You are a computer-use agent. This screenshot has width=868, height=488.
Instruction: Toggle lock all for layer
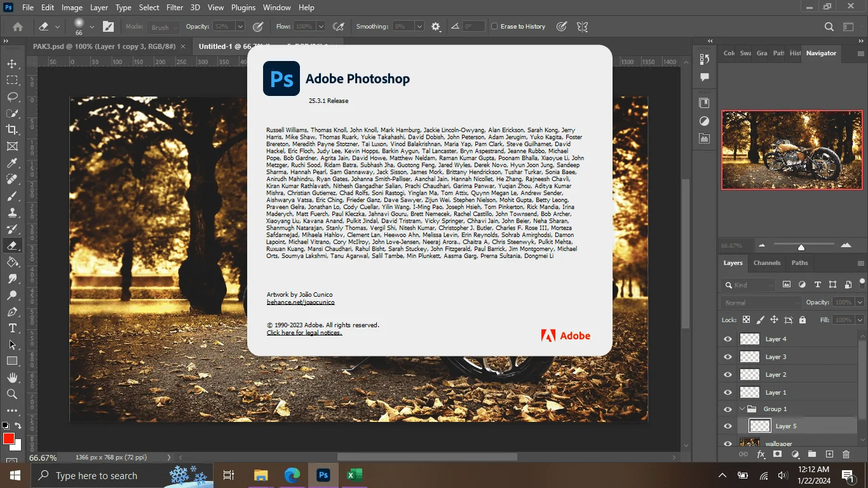point(803,320)
